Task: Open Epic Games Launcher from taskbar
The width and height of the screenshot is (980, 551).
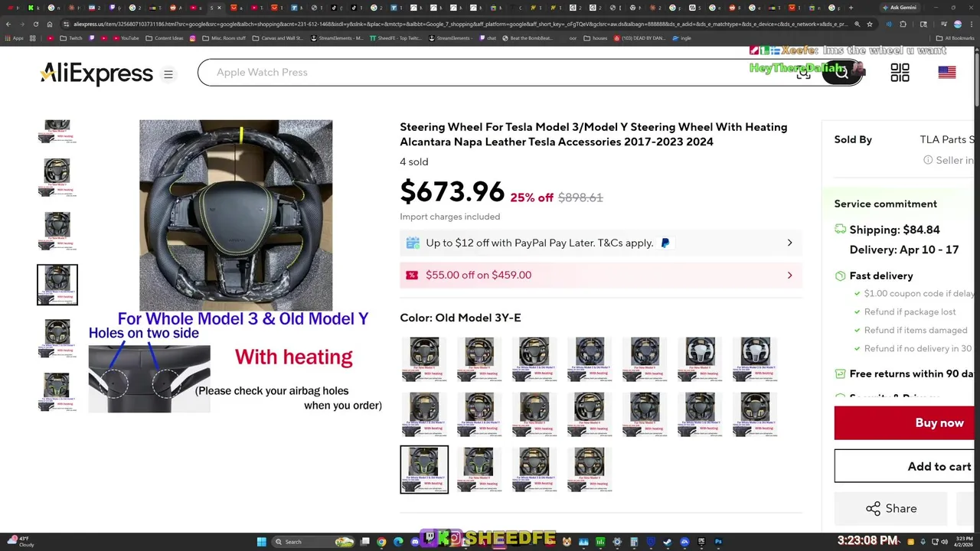Action: (x=701, y=542)
